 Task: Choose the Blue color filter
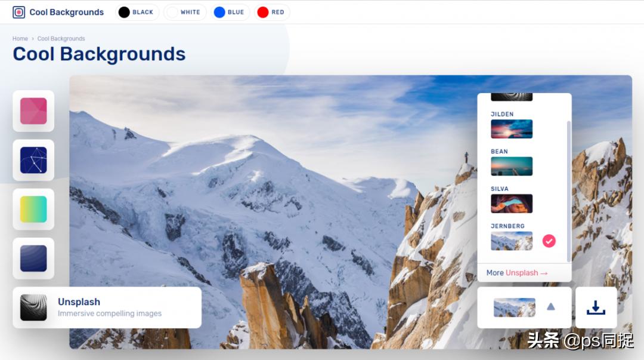230,13
